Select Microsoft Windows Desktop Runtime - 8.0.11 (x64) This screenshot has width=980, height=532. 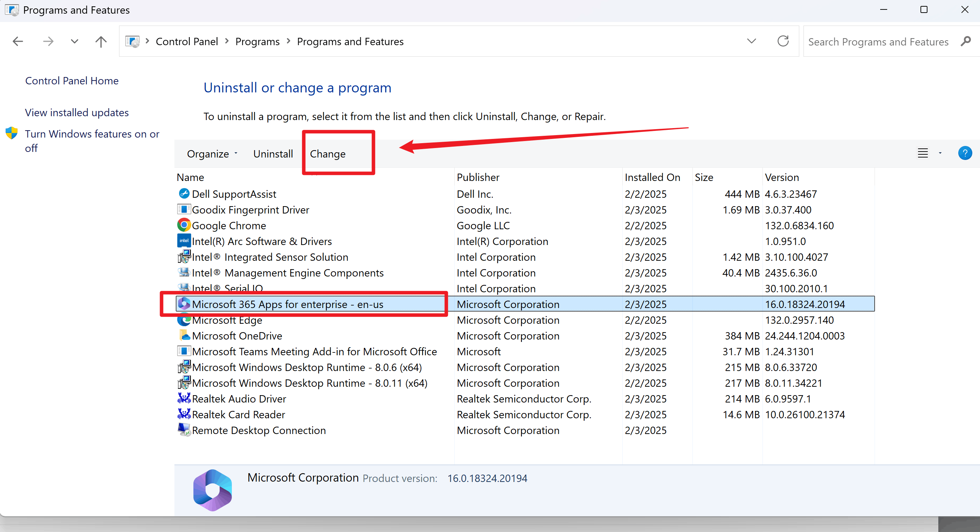pyautogui.click(x=525, y=383)
